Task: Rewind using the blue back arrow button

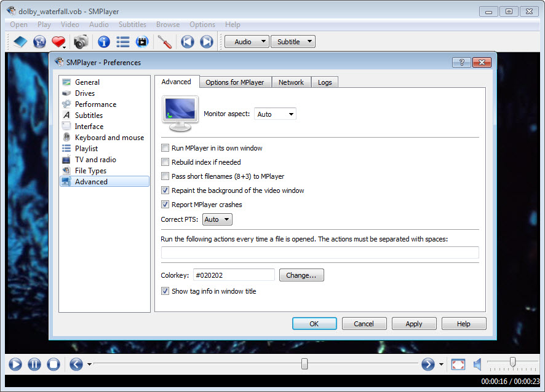Action: coord(76,364)
